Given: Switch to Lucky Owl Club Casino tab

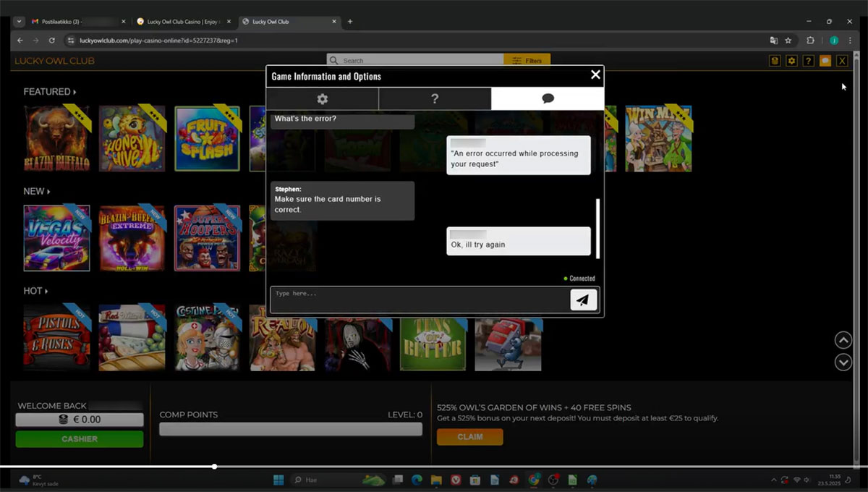Looking at the screenshot, I should [184, 22].
